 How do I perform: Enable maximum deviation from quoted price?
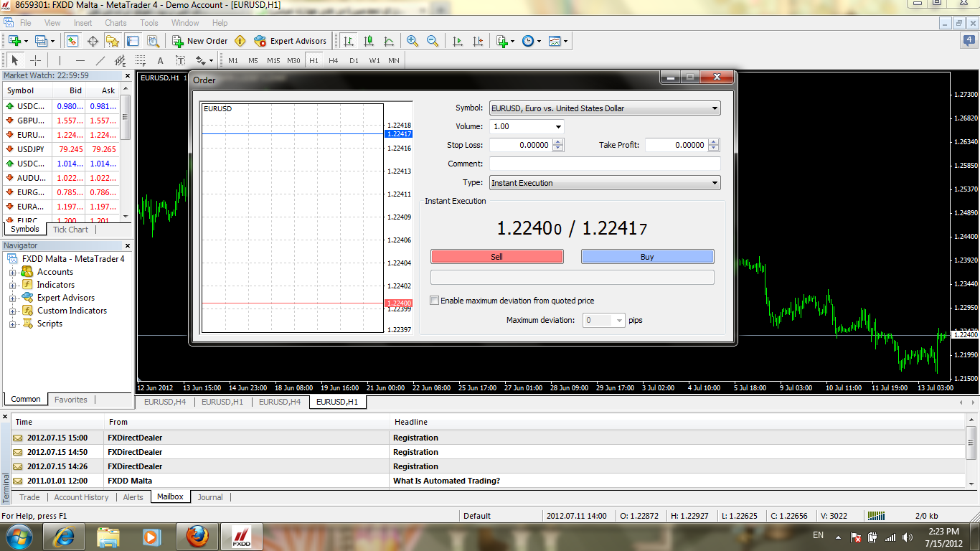[x=434, y=301]
